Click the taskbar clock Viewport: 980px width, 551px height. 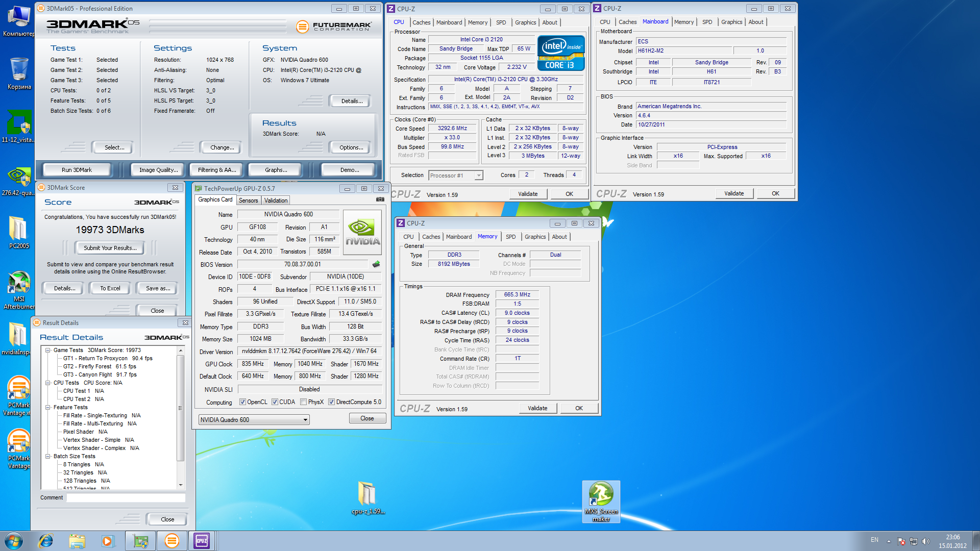(x=952, y=541)
